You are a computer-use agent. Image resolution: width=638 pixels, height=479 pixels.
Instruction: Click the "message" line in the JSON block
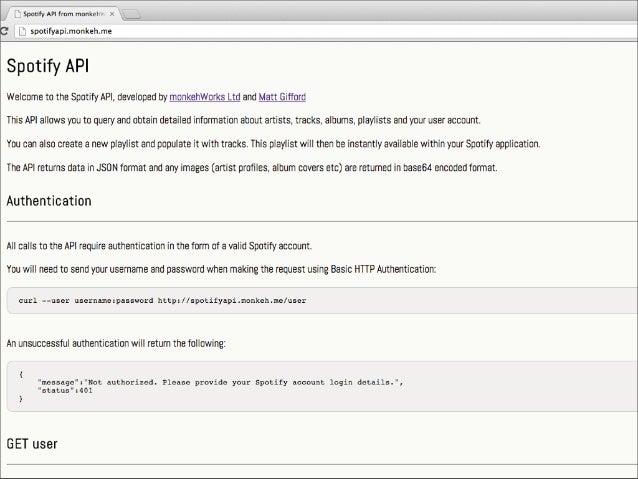click(x=220, y=383)
